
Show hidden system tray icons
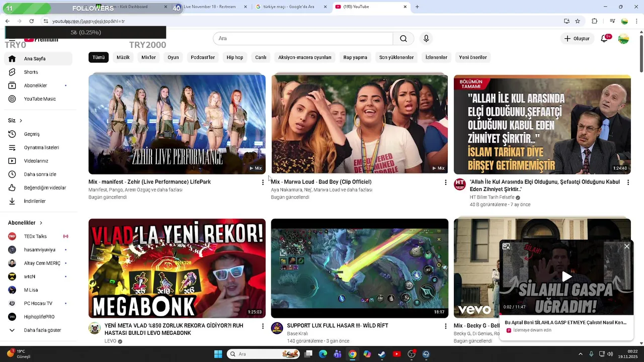(x=580, y=354)
